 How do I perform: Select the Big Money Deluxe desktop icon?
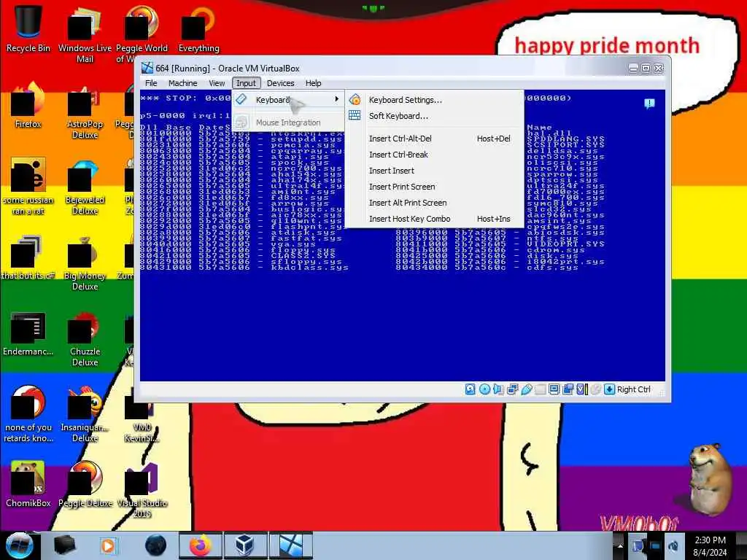[85, 262]
